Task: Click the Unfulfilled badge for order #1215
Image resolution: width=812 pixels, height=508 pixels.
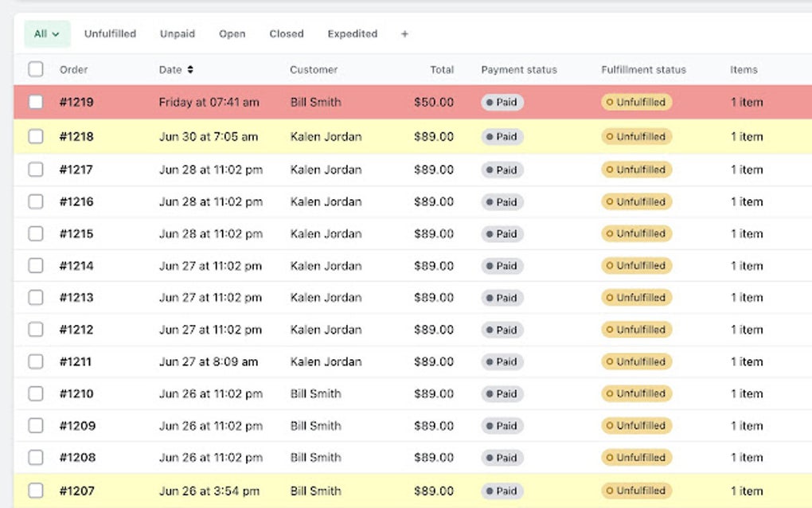Action: 635,233
